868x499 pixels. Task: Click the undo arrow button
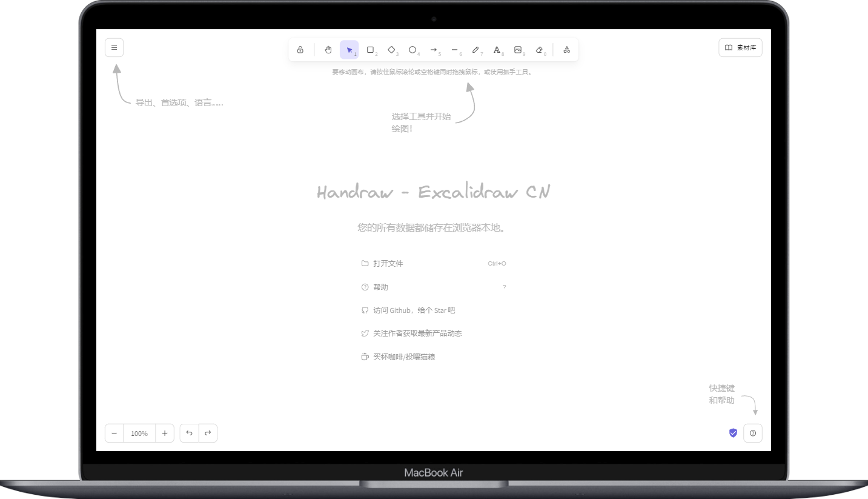[x=190, y=433]
